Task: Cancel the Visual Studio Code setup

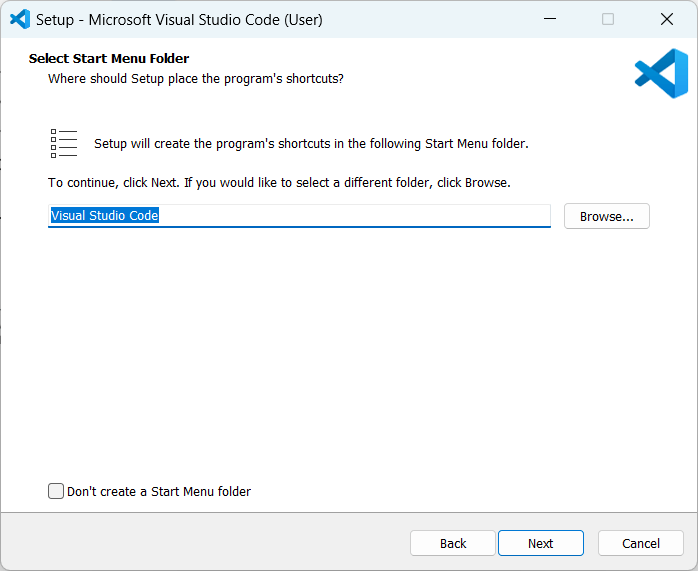Action: point(641,543)
